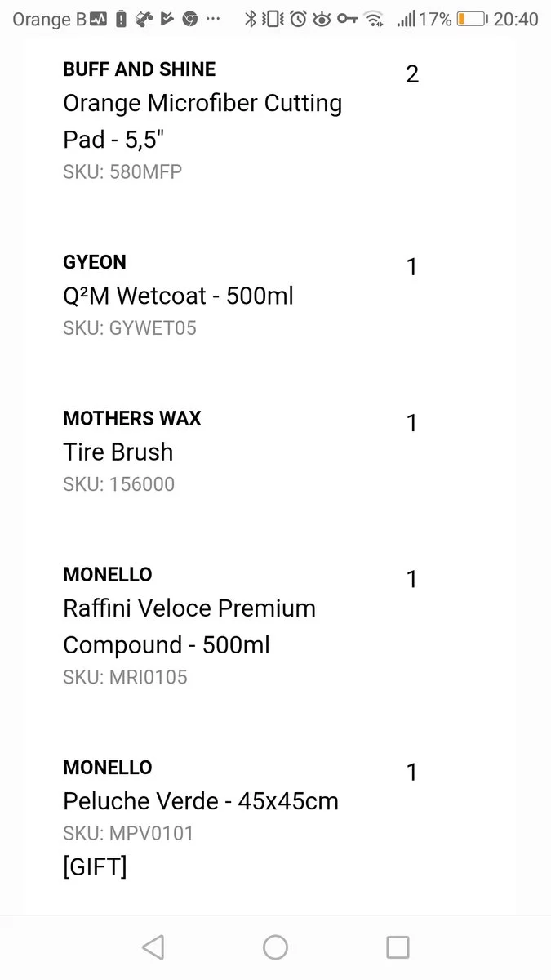
Task: Tap the Bluetooth icon in status bar
Action: click(251, 19)
